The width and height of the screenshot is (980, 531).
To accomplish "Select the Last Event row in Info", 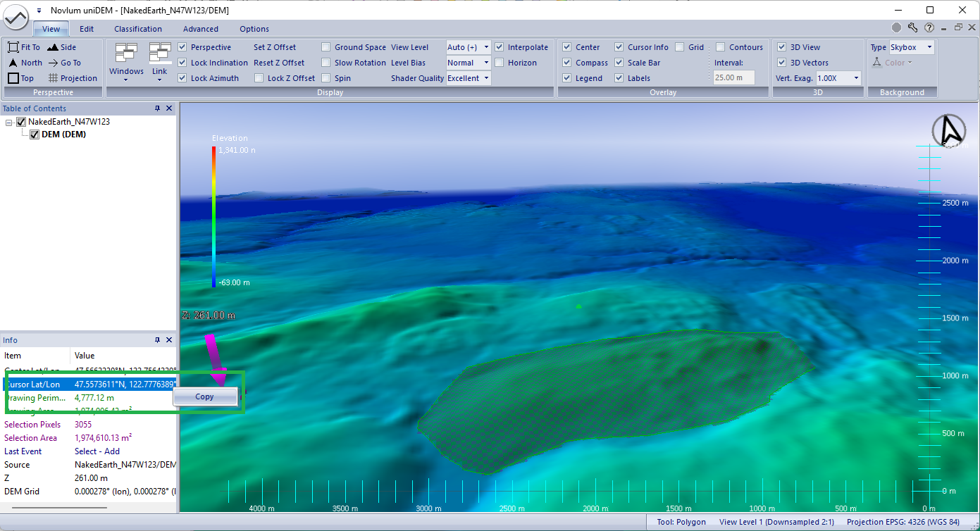I will point(88,451).
